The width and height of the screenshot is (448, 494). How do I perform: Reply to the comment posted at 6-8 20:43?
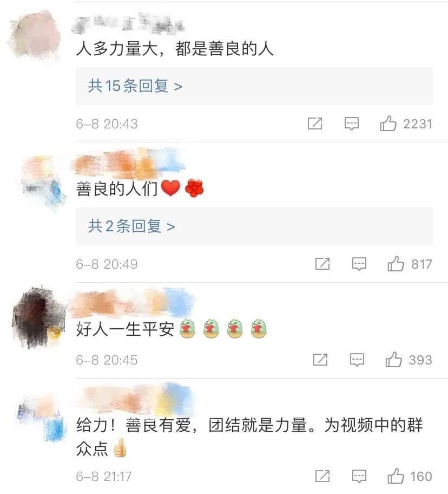click(x=351, y=124)
